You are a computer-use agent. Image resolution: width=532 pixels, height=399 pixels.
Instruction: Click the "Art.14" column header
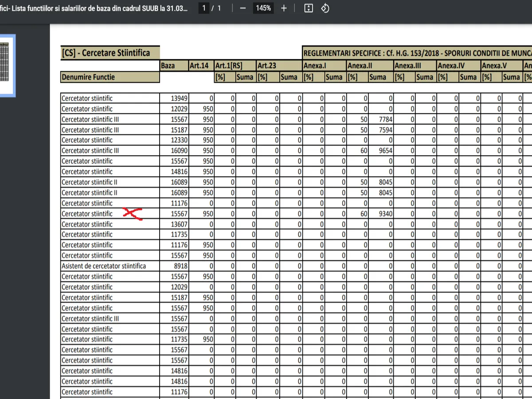tap(200, 66)
